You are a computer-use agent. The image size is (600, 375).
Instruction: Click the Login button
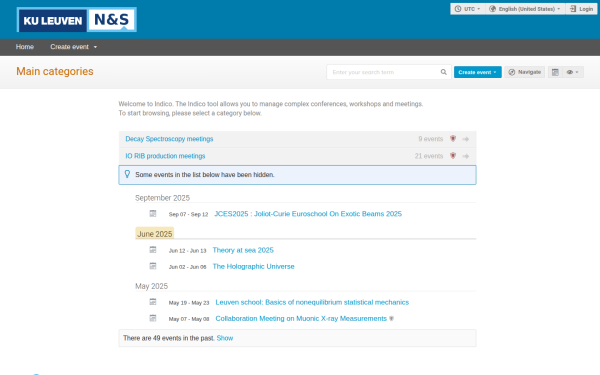tap(581, 9)
